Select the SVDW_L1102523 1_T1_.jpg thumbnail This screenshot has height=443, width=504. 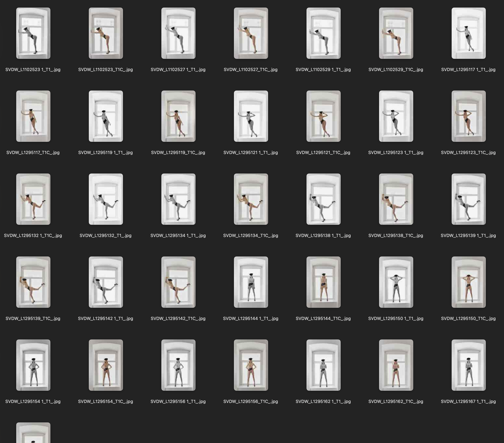pyautogui.click(x=33, y=33)
